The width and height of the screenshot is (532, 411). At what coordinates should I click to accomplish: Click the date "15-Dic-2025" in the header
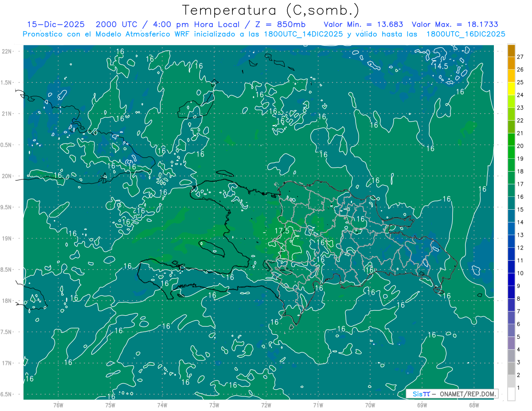[57, 25]
